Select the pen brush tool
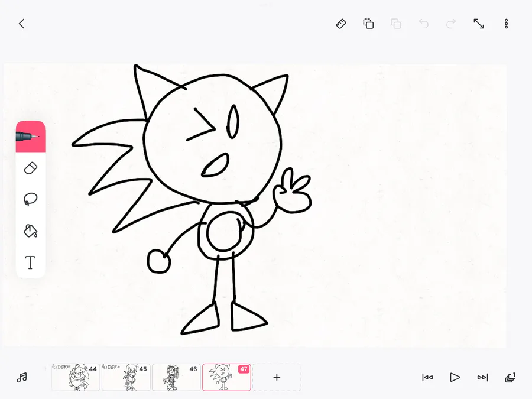 31,137
